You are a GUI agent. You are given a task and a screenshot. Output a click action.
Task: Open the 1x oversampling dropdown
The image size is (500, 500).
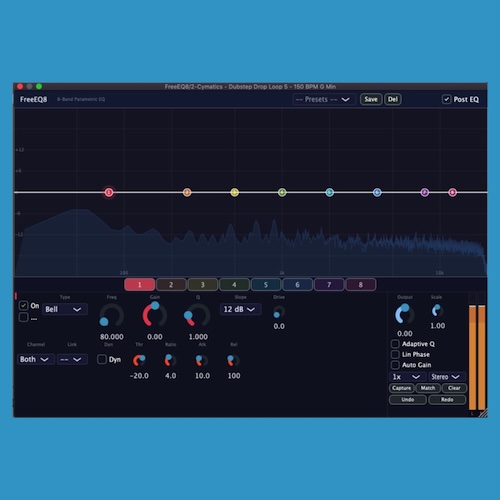[x=407, y=377]
